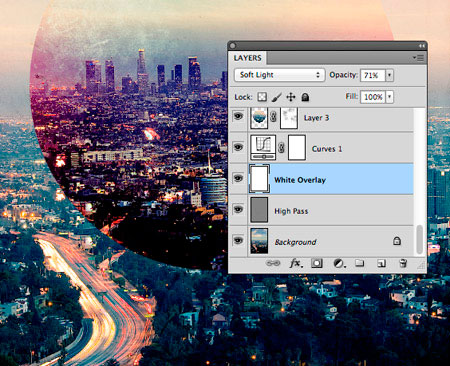The image size is (450, 366).
Task: Lock transparent pixels
Action: (262, 97)
